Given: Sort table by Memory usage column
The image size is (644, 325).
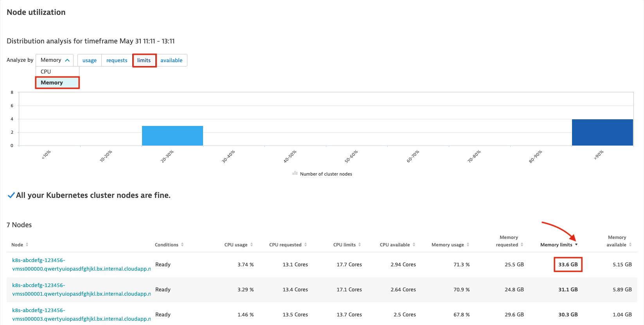Looking at the screenshot, I should [450, 245].
